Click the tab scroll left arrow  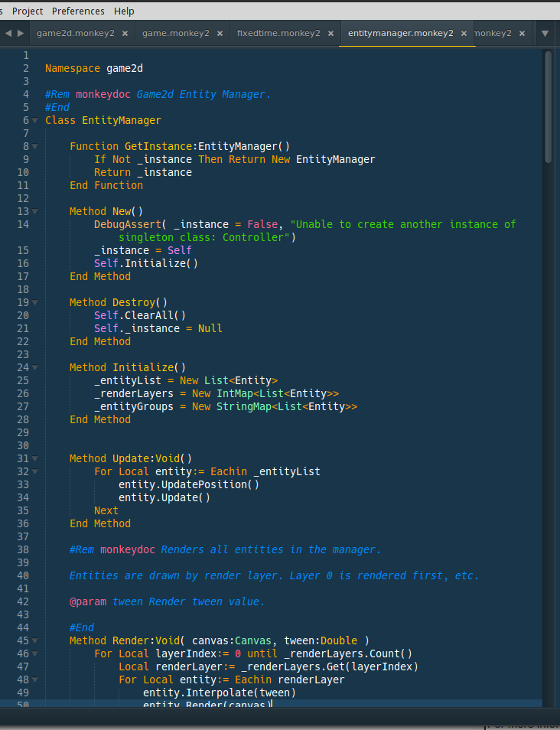pyautogui.click(x=7, y=34)
